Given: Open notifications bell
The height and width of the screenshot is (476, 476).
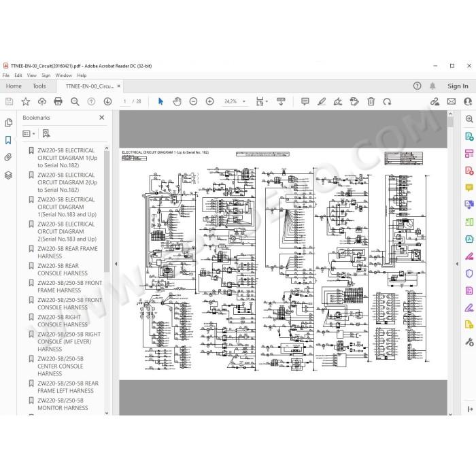Looking at the screenshot, I should click(432, 86).
